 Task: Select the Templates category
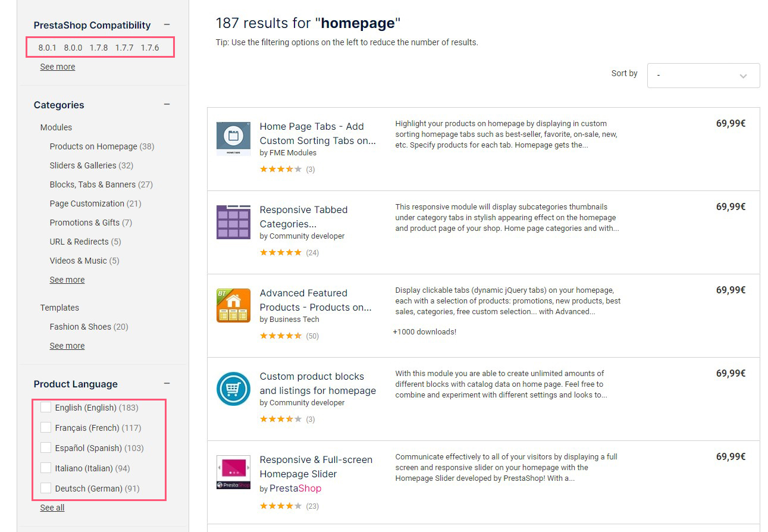pyautogui.click(x=59, y=308)
